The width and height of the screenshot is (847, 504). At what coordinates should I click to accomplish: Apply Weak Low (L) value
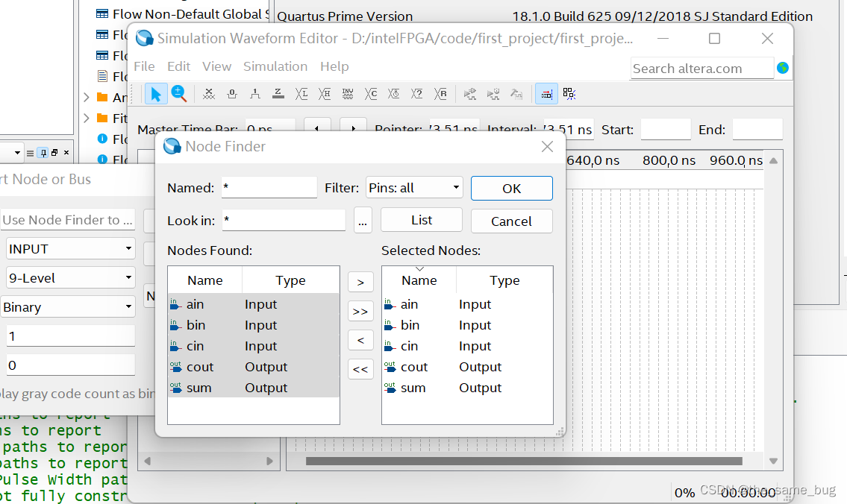pyautogui.click(x=301, y=94)
